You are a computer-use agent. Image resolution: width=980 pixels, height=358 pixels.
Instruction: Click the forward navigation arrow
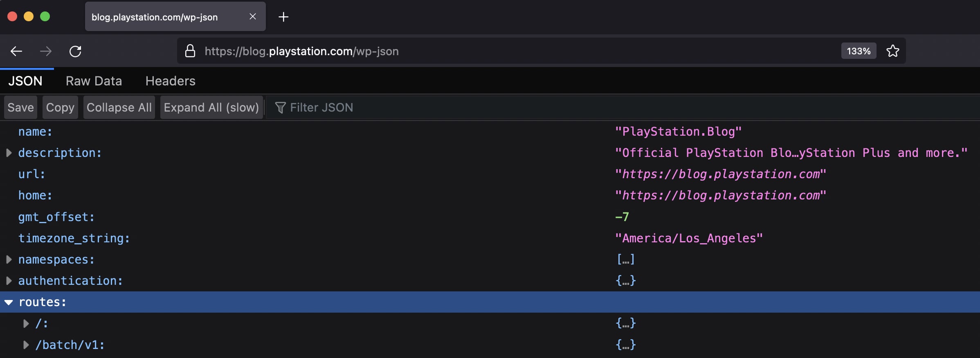(46, 51)
